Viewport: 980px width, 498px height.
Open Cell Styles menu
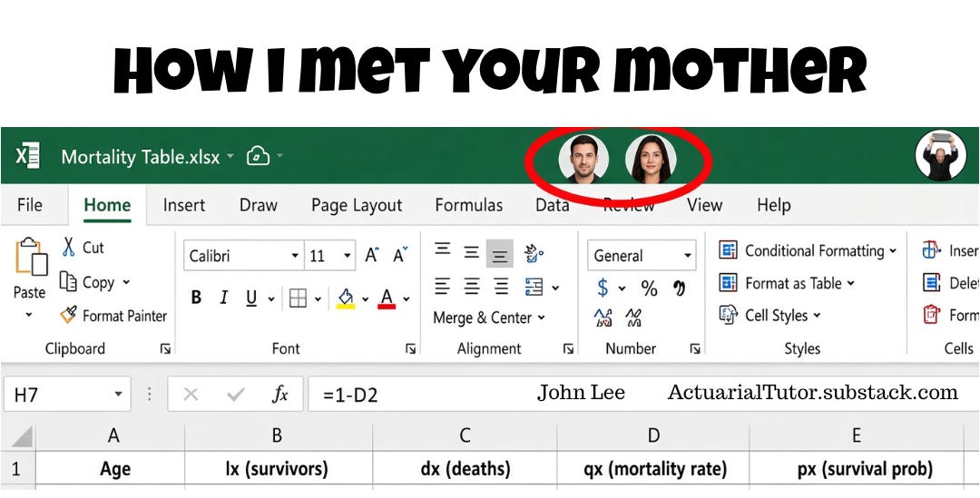(x=769, y=316)
